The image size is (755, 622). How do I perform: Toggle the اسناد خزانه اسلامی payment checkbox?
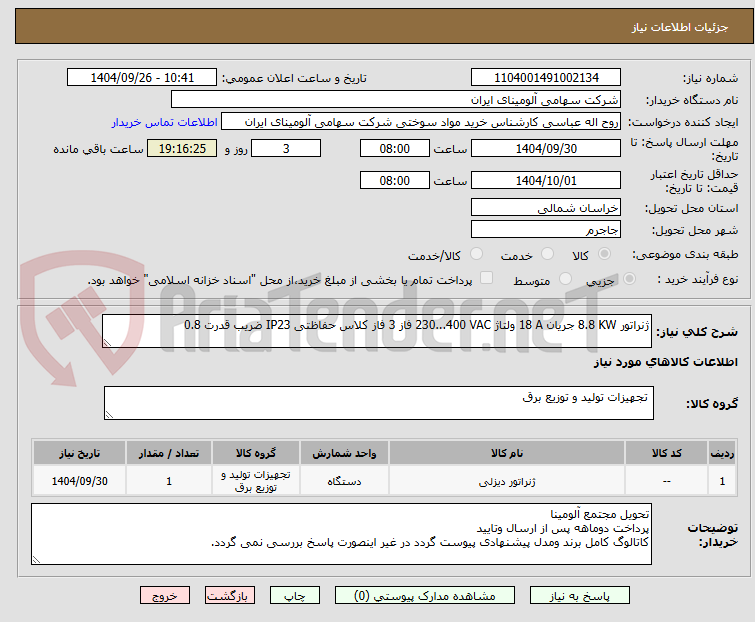(x=486, y=278)
